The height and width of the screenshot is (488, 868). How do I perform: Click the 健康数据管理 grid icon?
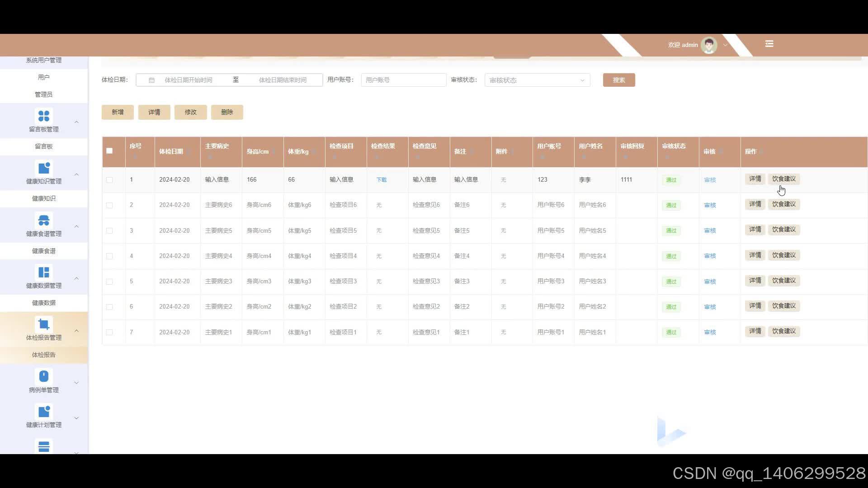44,272
